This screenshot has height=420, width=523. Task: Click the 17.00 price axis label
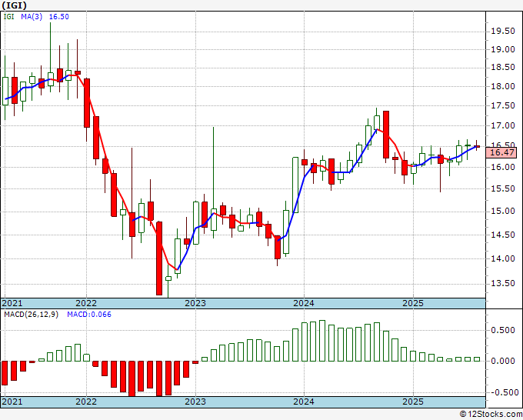[503, 125]
